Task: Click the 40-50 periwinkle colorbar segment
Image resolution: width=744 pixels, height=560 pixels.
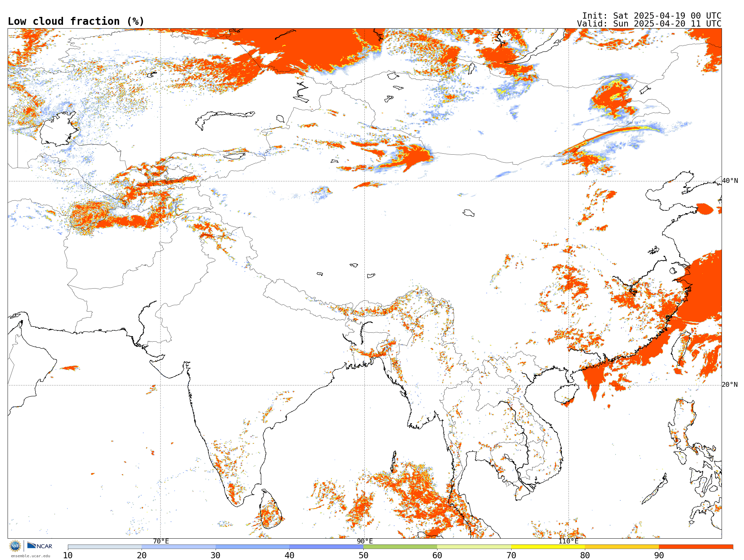Action: pos(326,547)
